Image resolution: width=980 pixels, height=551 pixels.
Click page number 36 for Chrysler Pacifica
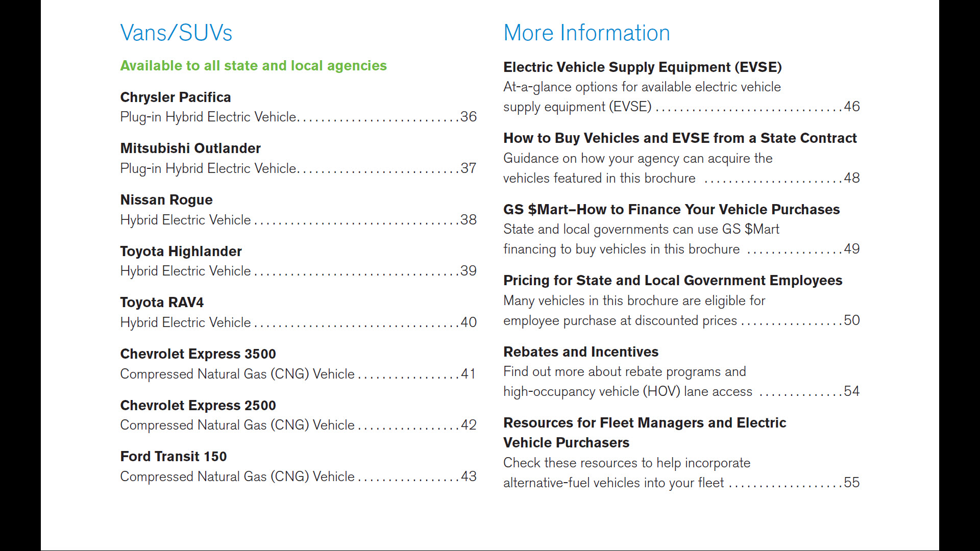tap(469, 117)
